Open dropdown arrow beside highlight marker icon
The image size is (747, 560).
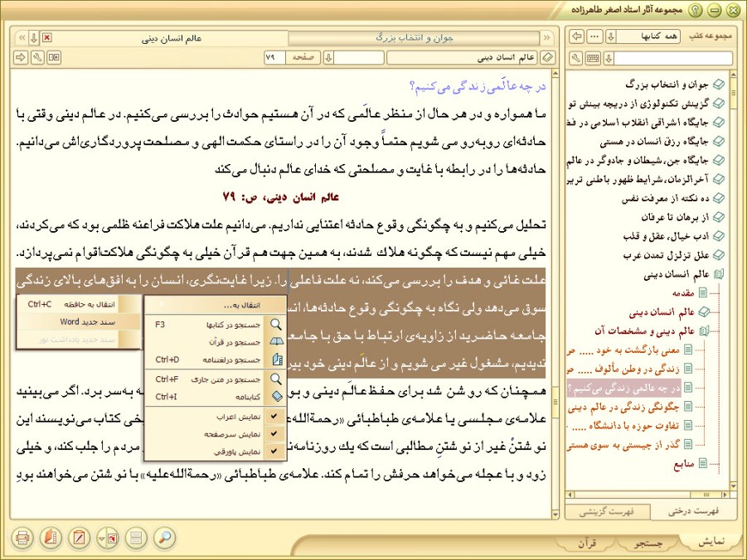101,538
